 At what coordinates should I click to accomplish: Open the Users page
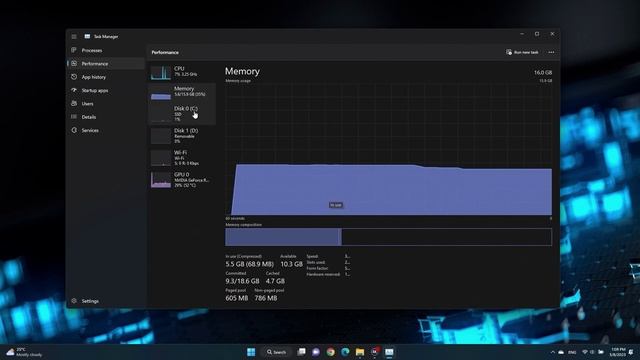pyautogui.click(x=106, y=104)
